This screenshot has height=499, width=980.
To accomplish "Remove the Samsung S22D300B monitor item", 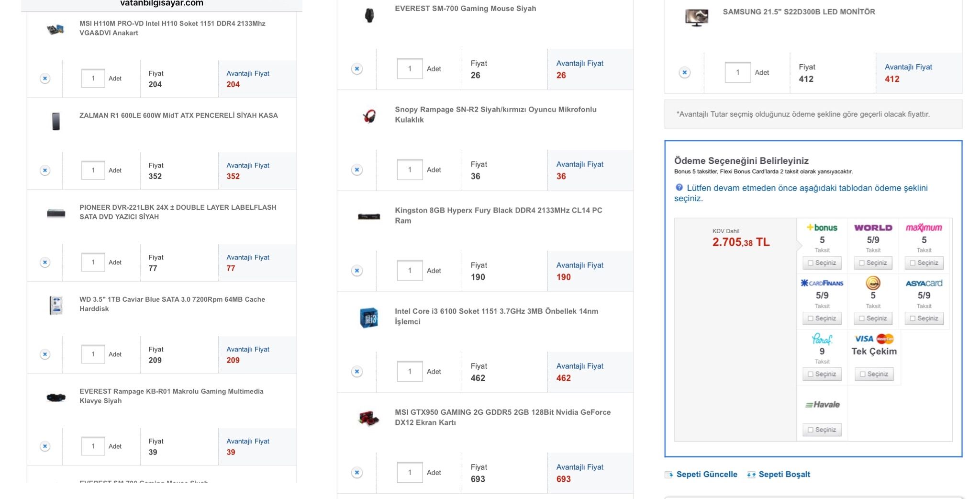I will pyautogui.click(x=685, y=73).
